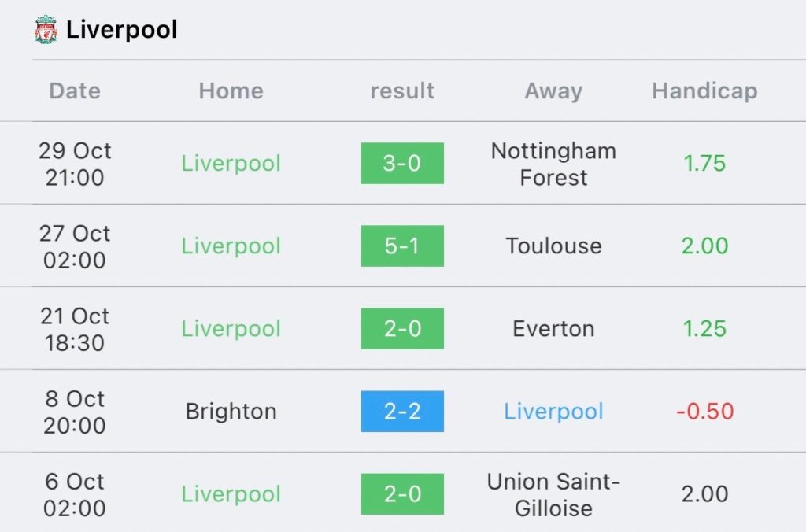The width and height of the screenshot is (806, 532).
Task: Click the Date column header
Action: click(x=75, y=91)
